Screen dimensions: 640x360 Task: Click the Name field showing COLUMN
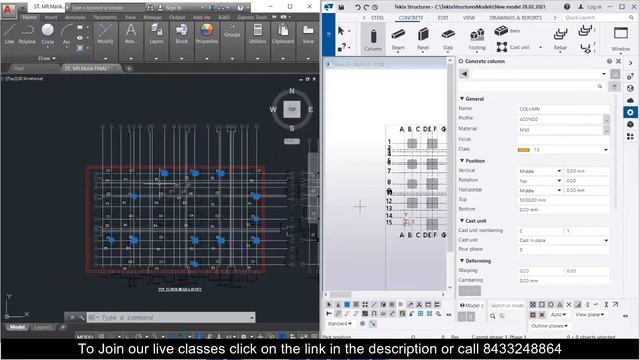563,109
